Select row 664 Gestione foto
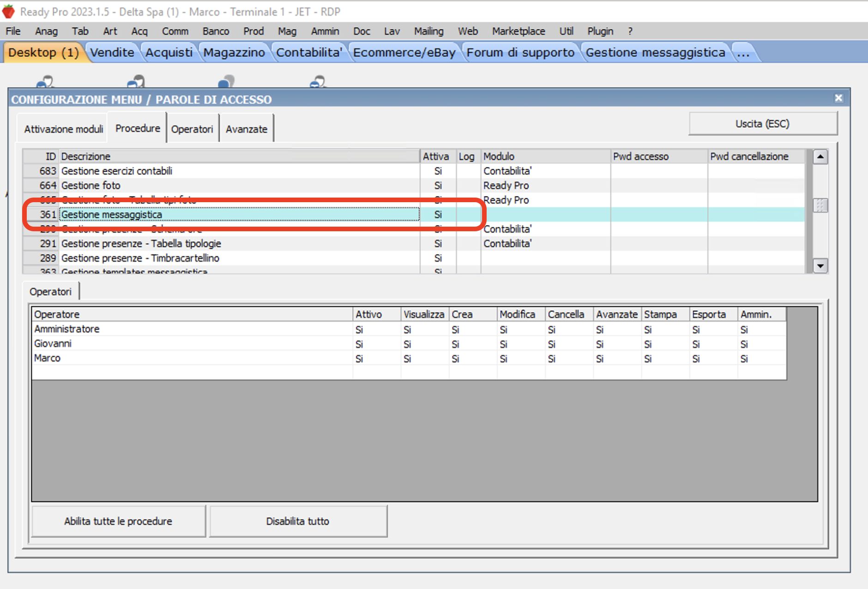Viewport: 868px width, 589px height. [x=414, y=186]
